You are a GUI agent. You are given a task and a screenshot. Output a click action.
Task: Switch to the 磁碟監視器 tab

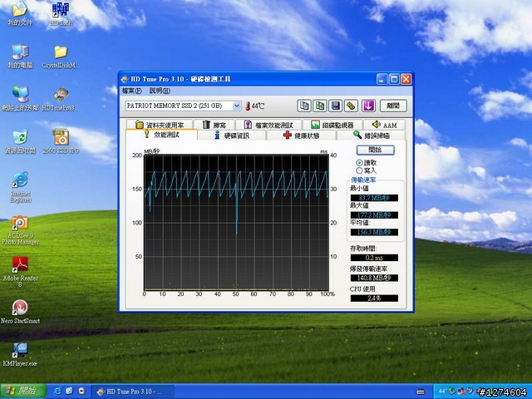tap(332, 125)
